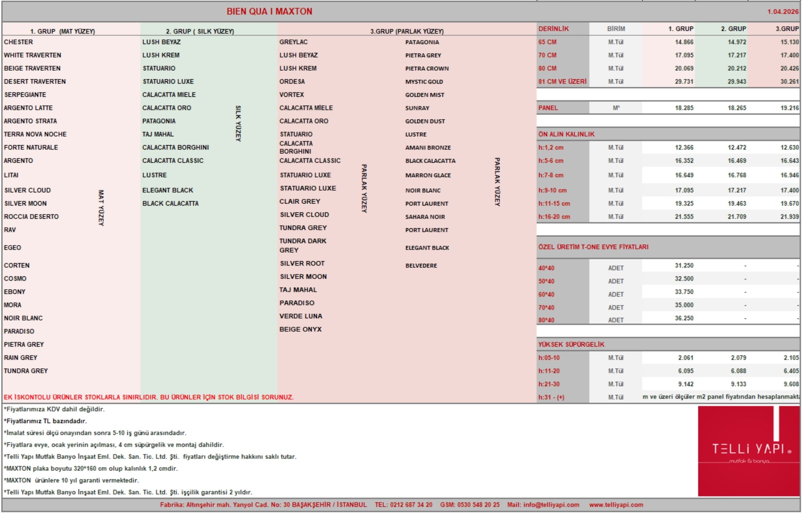Click the SUNRAY product name
This screenshot has height=532, width=803.
tap(417, 108)
